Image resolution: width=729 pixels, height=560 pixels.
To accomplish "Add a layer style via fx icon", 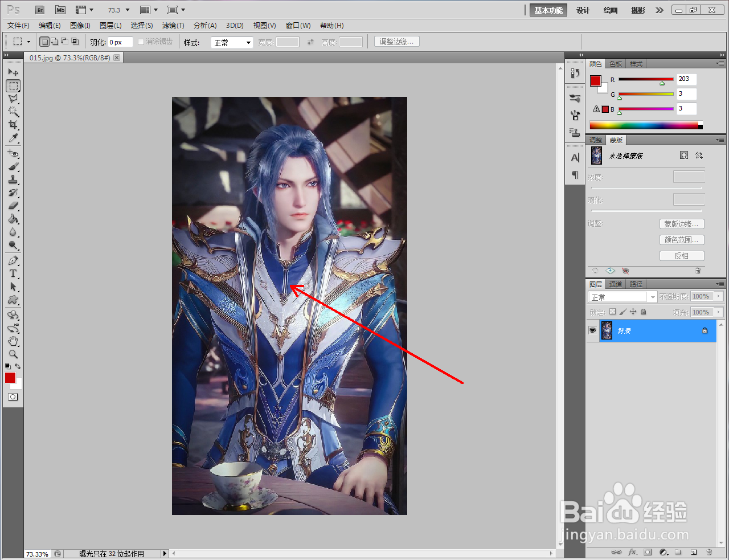I will pos(632,552).
